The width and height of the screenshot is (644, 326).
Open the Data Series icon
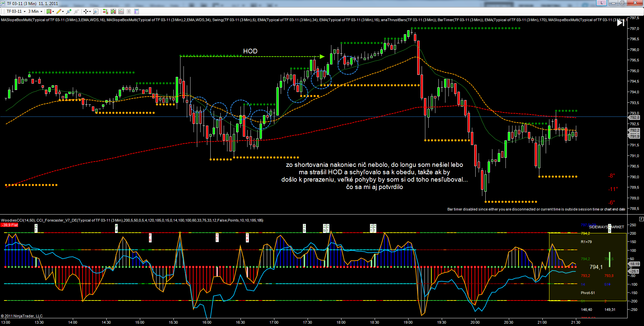click(x=113, y=11)
